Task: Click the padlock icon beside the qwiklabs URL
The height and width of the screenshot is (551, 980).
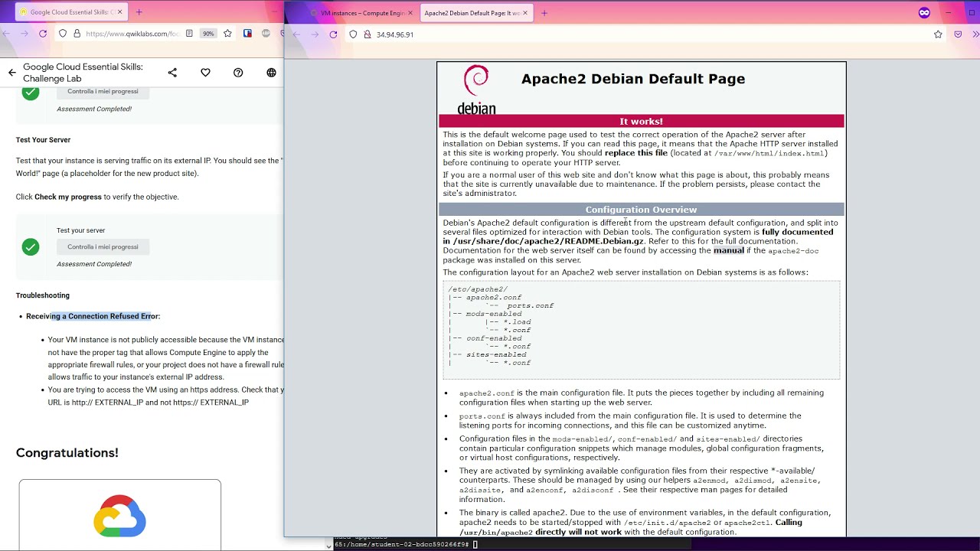Action: tap(77, 34)
